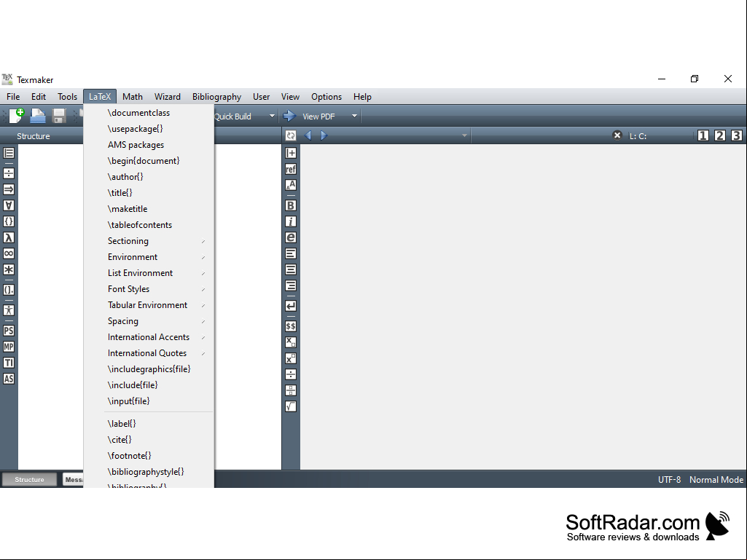The width and height of the screenshot is (747, 560).
Task: Open the for-all misc symbols panel
Action: [x=9, y=205]
